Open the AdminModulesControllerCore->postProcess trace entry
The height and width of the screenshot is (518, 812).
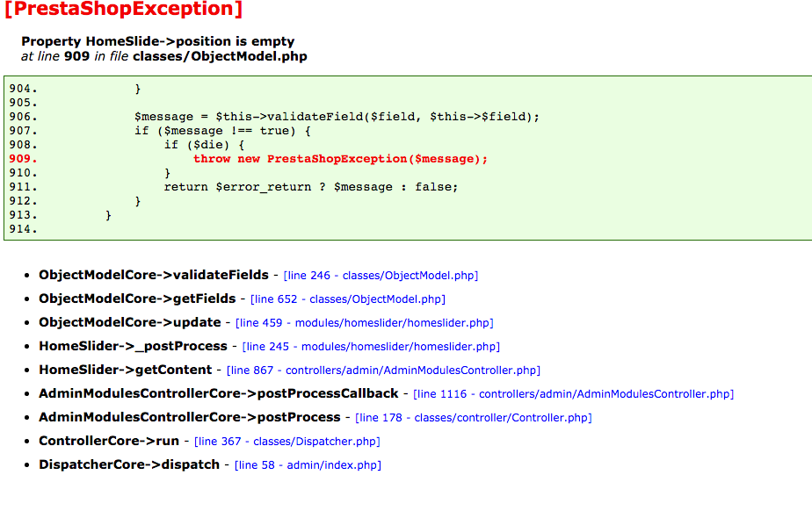click(190, 418)
